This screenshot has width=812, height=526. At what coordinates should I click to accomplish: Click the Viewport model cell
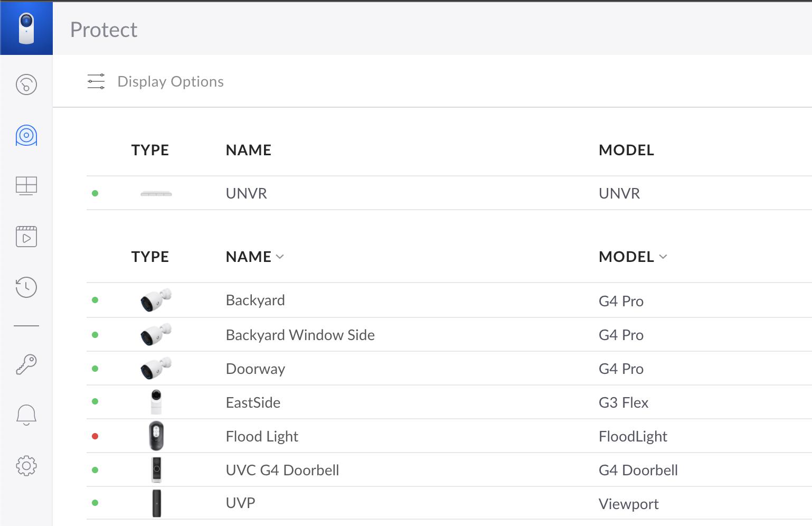[x=629, y=504]
